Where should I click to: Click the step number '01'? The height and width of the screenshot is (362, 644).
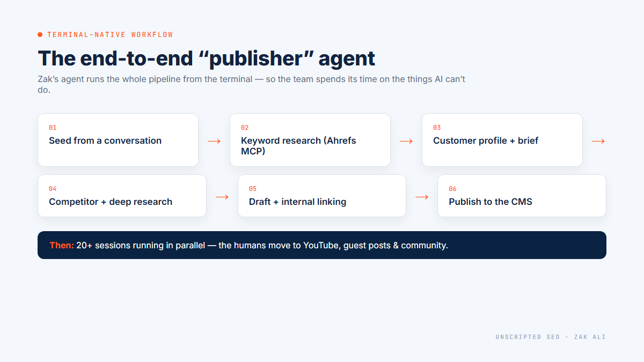click(53, 128)
